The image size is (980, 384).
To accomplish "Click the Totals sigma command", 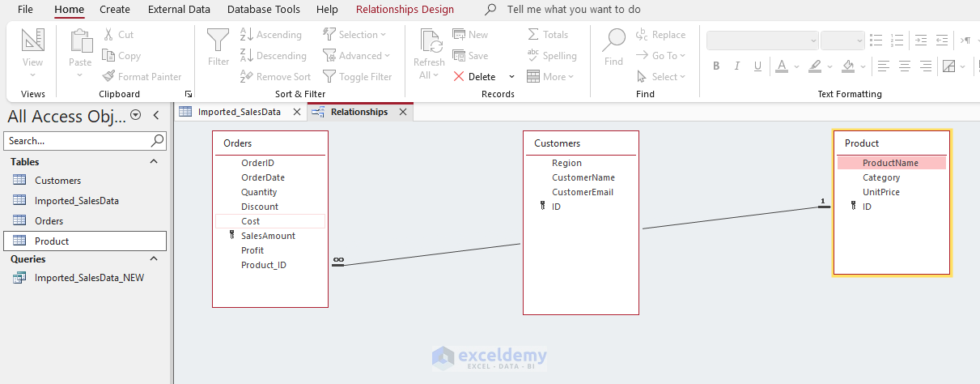I will (548, 35).
